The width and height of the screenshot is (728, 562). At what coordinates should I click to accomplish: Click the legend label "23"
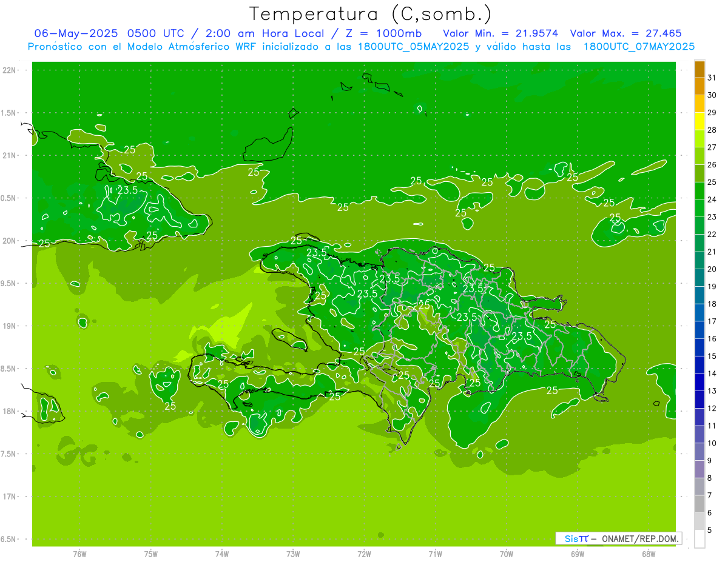point(712,217)
